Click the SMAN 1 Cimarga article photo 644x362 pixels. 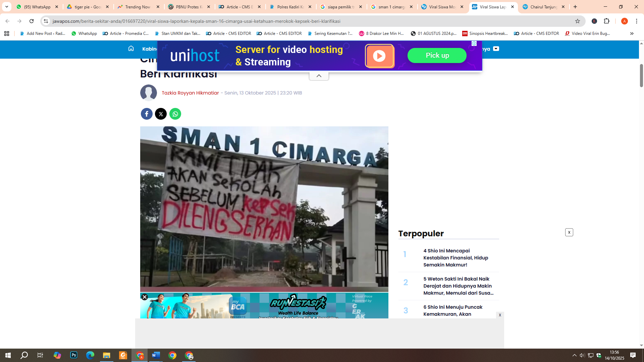point(264,209)
